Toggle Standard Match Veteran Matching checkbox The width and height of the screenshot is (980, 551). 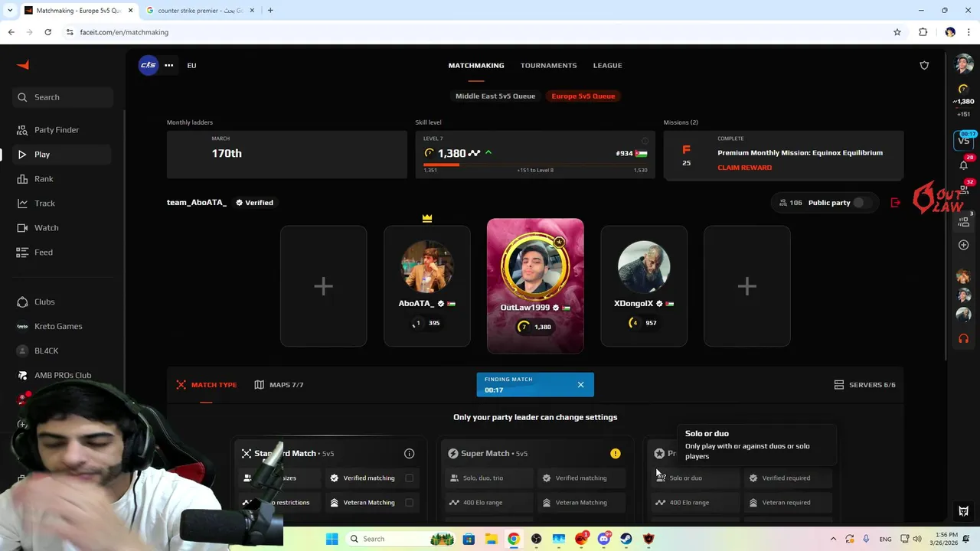tap(409, 503)
